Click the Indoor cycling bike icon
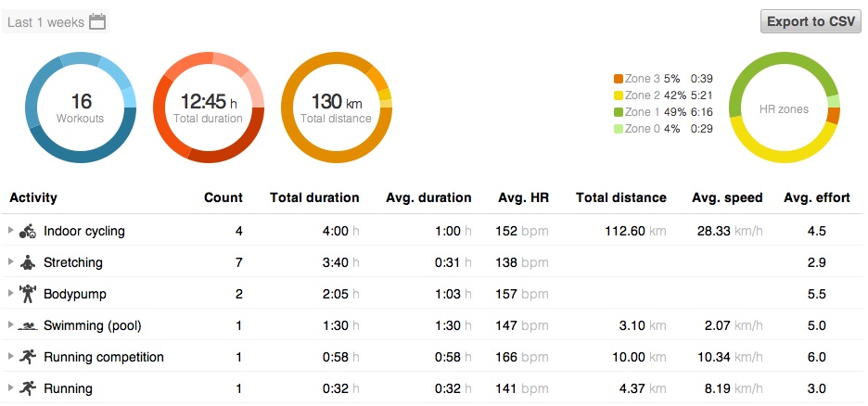The image size is (868, 406). click(x=28, y=231)
